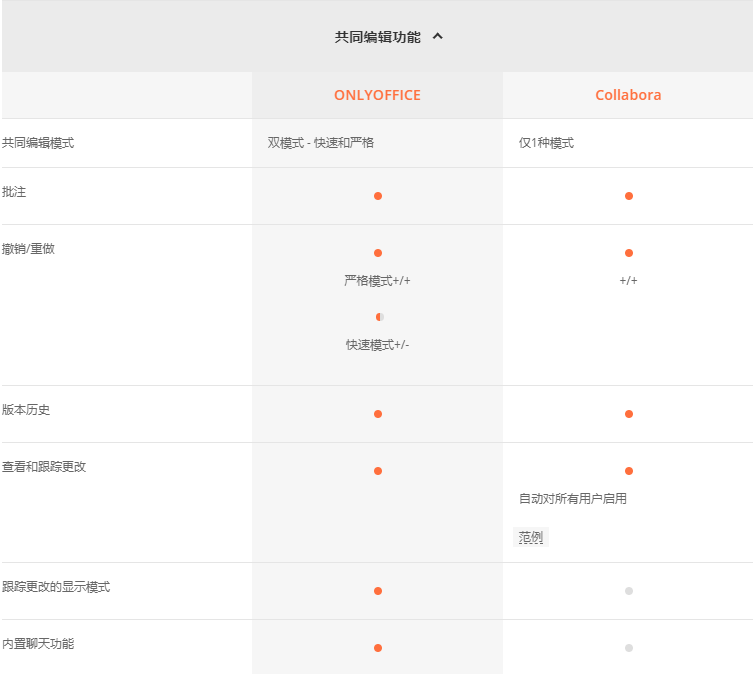Click Collabora orange dot in 查看和跟踪更改 row
The height and width of the screenshot is (674, 753).
(629, 471)
